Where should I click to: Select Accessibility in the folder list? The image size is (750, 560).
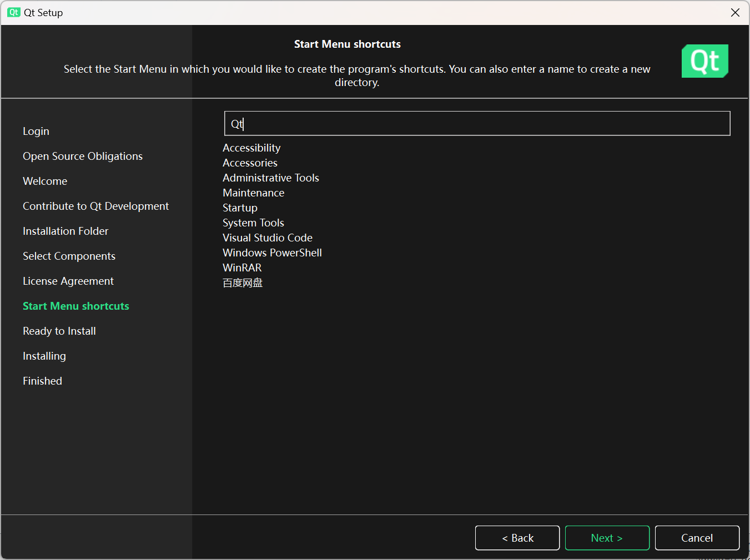(251, 148)
